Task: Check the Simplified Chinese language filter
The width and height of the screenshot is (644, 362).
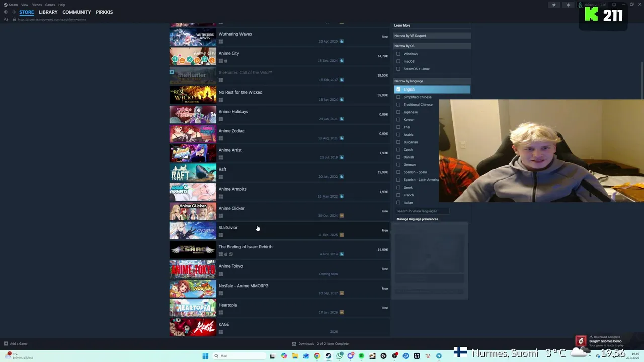Action: coord(398,97)
